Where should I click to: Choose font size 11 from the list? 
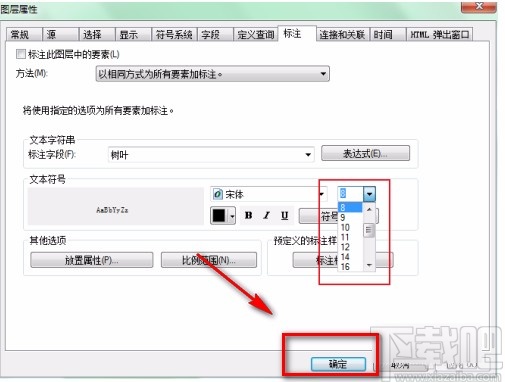tap(350, 237)
